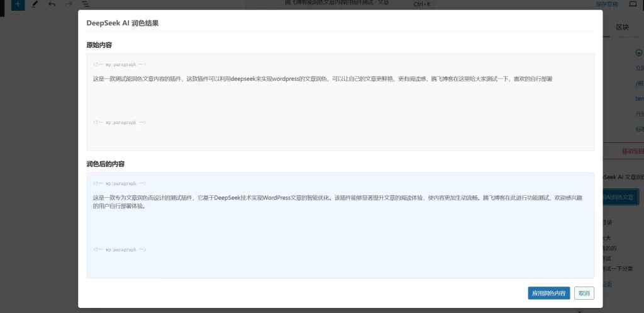Click the 应用润色内容 button

click(x=549, y=293)
